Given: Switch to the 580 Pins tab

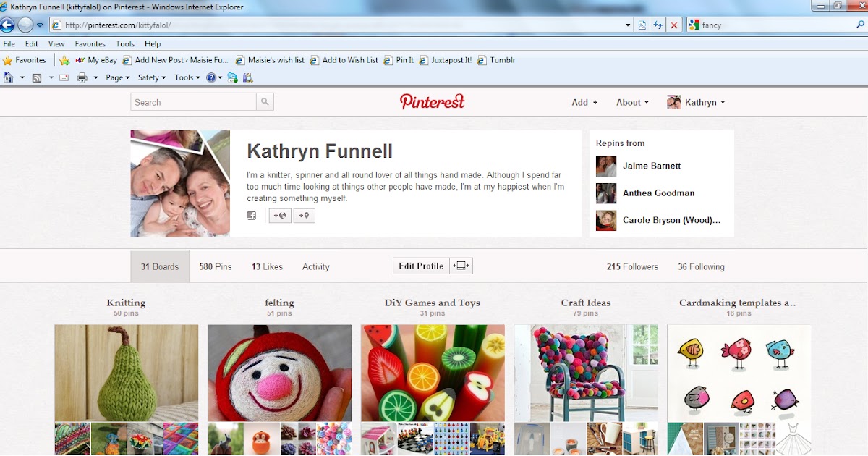Looking at the screenshot, I should pos(214,266).
